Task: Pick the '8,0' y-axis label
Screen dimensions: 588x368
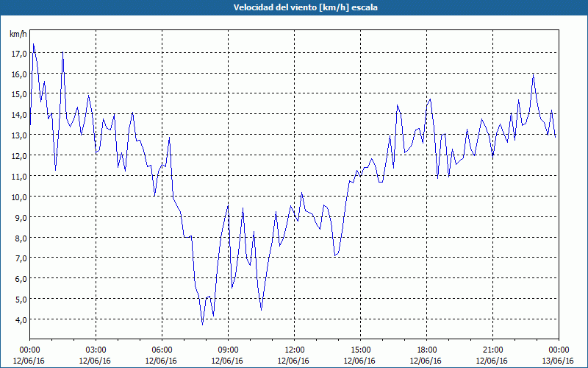Action: [x=21, y=238]
